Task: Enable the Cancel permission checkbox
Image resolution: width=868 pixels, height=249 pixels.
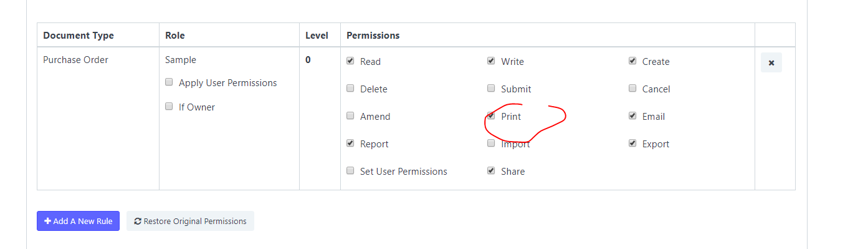Action: point(632,89)
